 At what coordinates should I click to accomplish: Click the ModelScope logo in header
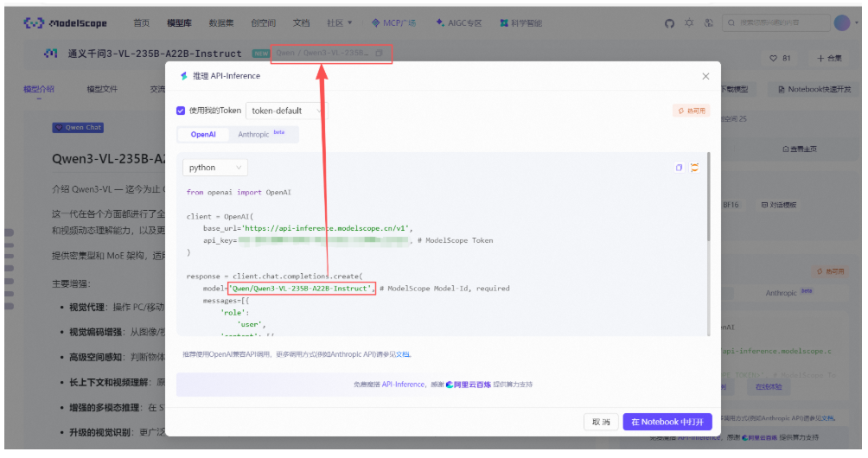[x=66, y=22]
